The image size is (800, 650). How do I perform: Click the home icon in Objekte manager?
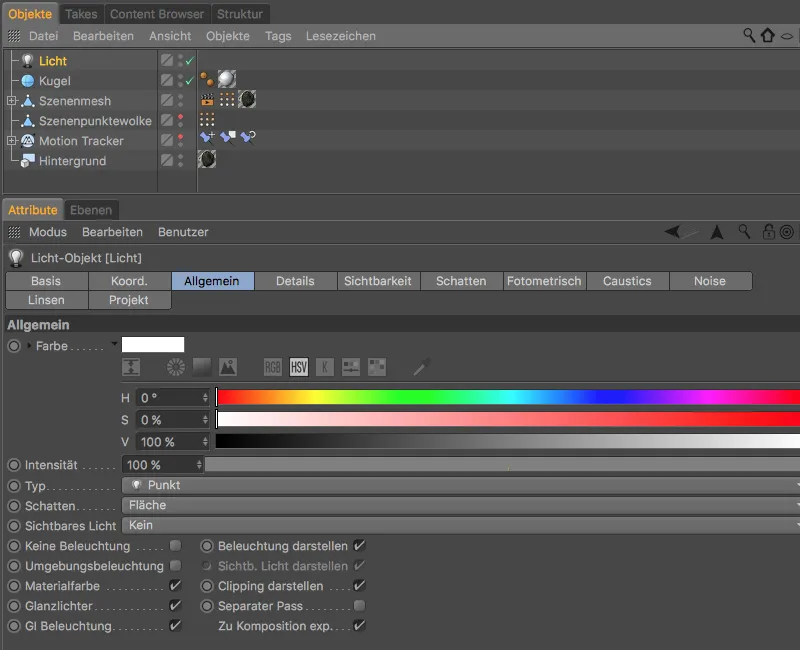click(x=767, y=35)
